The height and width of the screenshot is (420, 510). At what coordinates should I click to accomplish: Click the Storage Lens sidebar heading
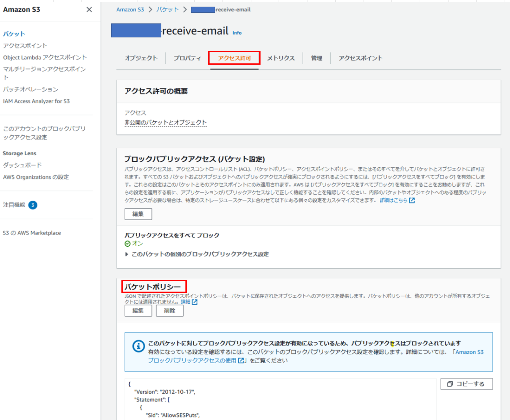coord(20,153)
